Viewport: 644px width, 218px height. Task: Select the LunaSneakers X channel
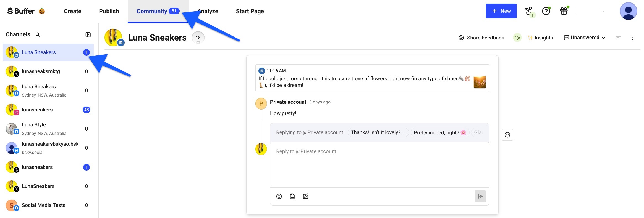coord(48,186)
